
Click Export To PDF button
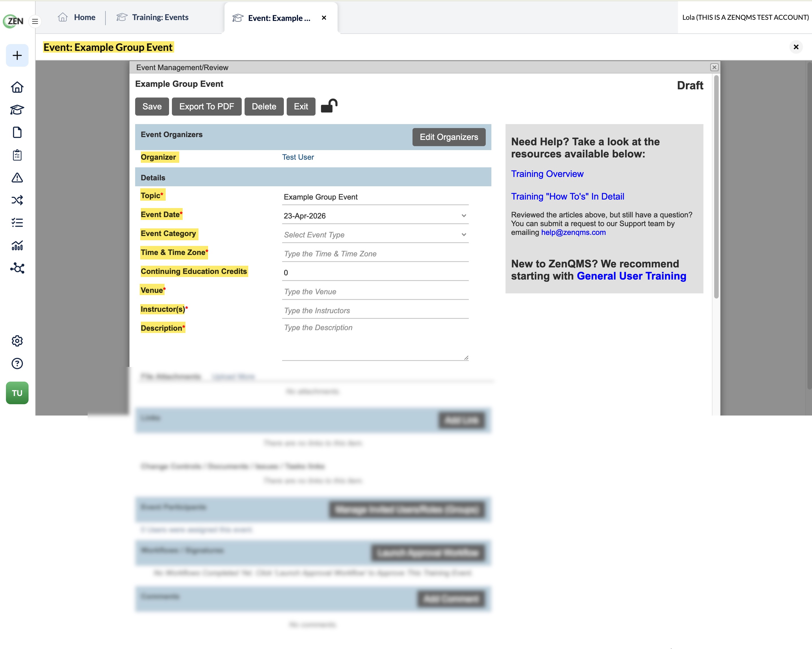pos(206,107)
